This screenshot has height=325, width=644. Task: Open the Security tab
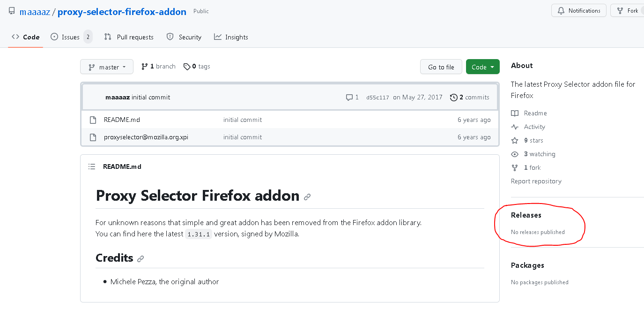click(x=184, y=37)
